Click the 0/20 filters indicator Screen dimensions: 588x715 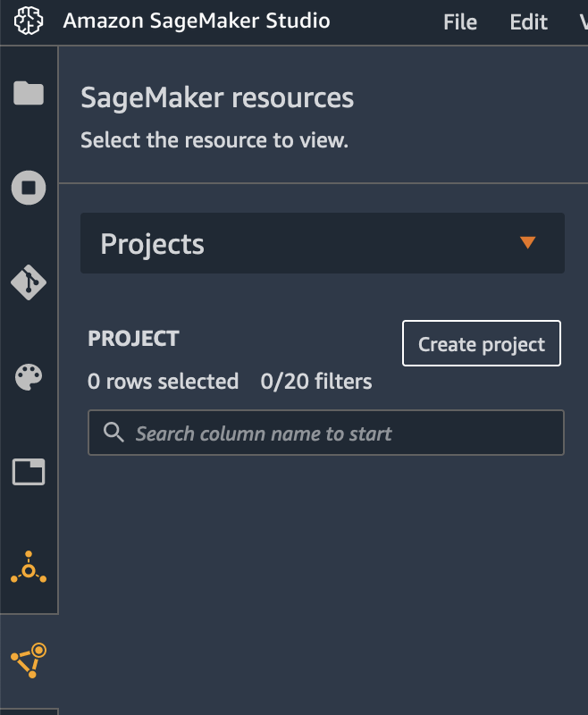(x=315, y=382)
